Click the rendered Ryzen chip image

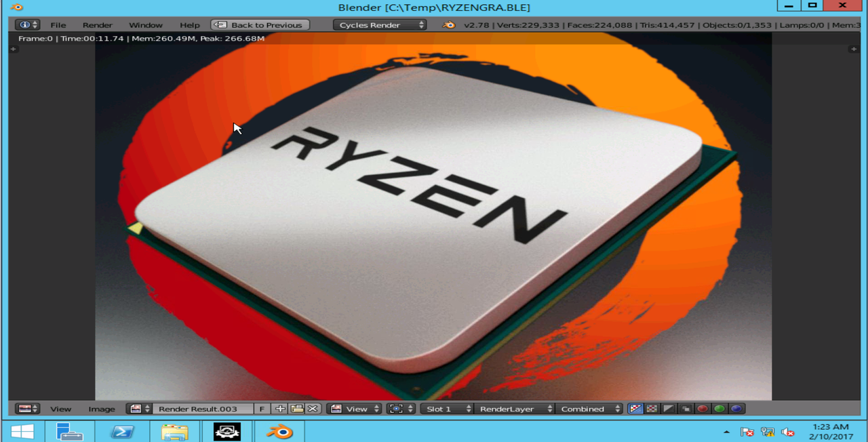pyautogui.click(x=433, y=216)
